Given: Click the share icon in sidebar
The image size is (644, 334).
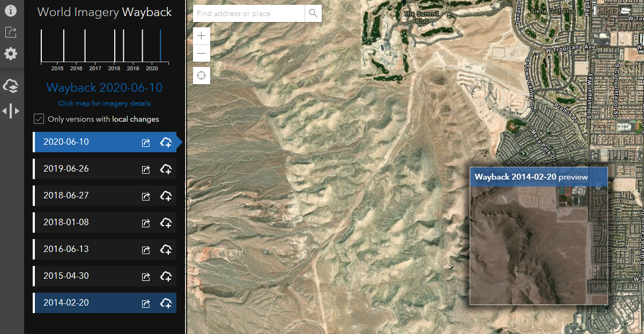Looking at the screenshot, I should point(11,32).
